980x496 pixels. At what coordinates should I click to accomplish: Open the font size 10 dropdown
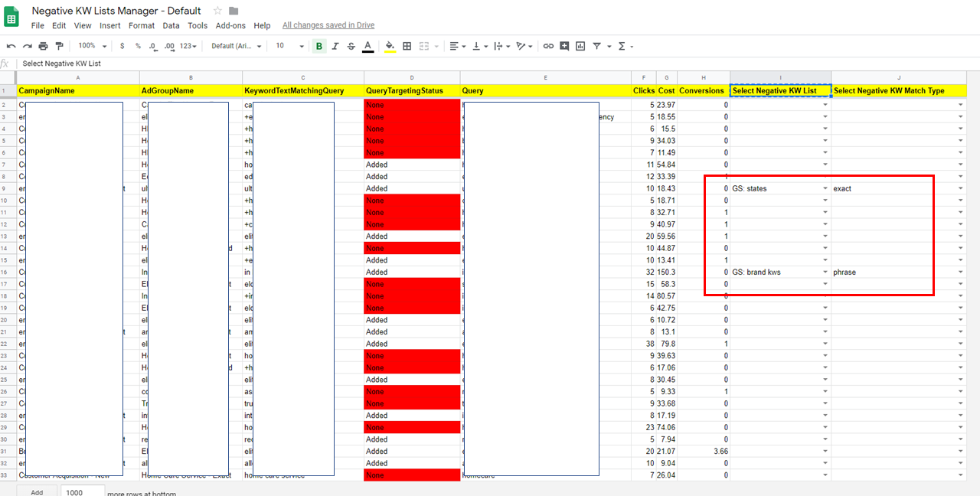pyautogui.click(x=289, y=46)
